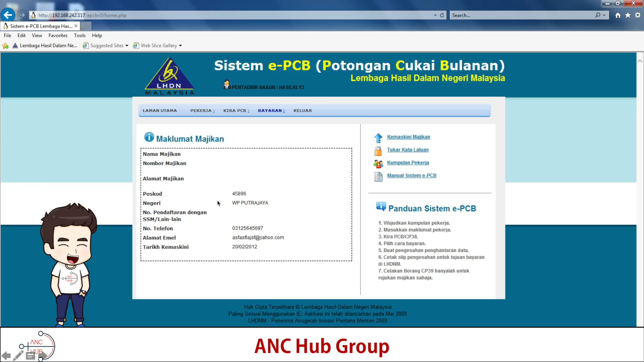Screen dimensions: 644x362
Task: Open the Favorites menu
Action: coord(58,36)
